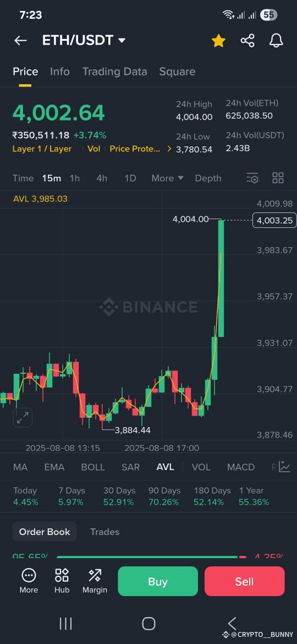The image size is (297, 644).
Task: Open the grid layout icon
Action: [x=278, y=178]
